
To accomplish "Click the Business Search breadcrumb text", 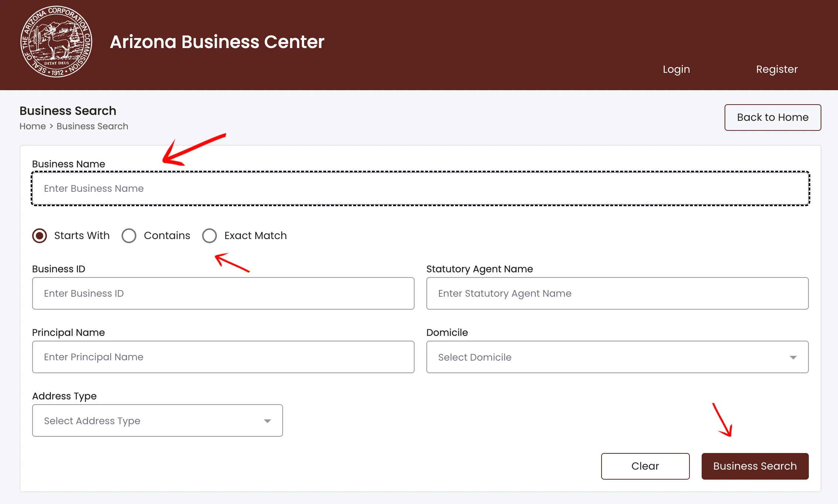I will [x=92, y=126].
